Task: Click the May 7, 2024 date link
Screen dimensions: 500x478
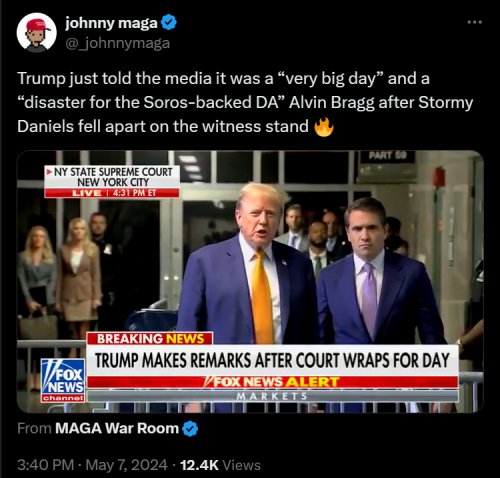Action: pos(126,465)
